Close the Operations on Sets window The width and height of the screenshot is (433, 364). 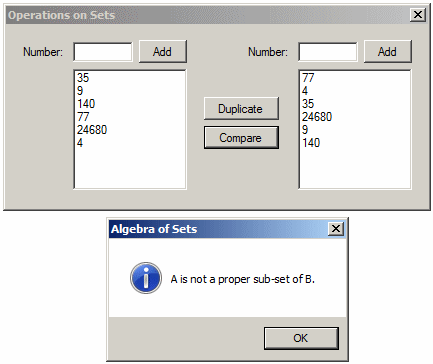[418, 15]
